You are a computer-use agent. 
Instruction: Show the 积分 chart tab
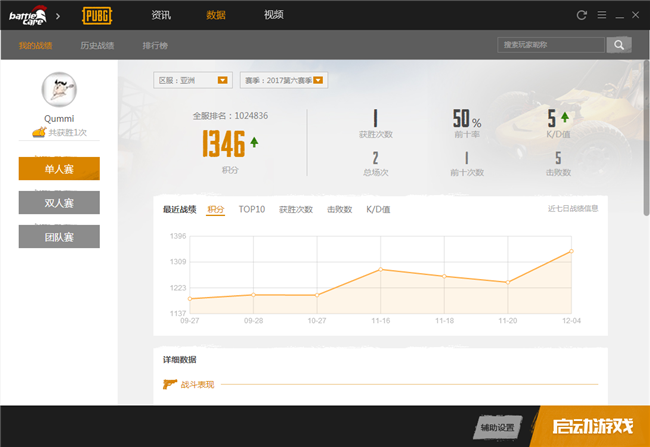click(216, 209)
